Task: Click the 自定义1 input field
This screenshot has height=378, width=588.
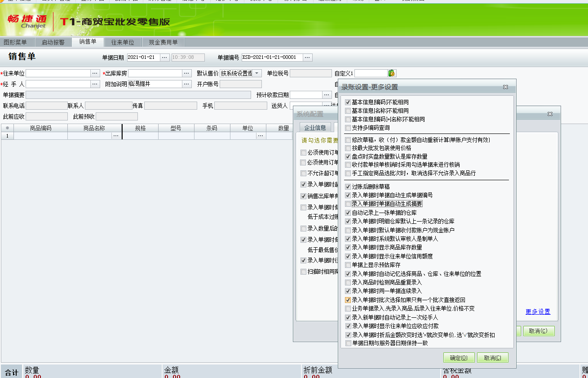Action: coord(371,73)
